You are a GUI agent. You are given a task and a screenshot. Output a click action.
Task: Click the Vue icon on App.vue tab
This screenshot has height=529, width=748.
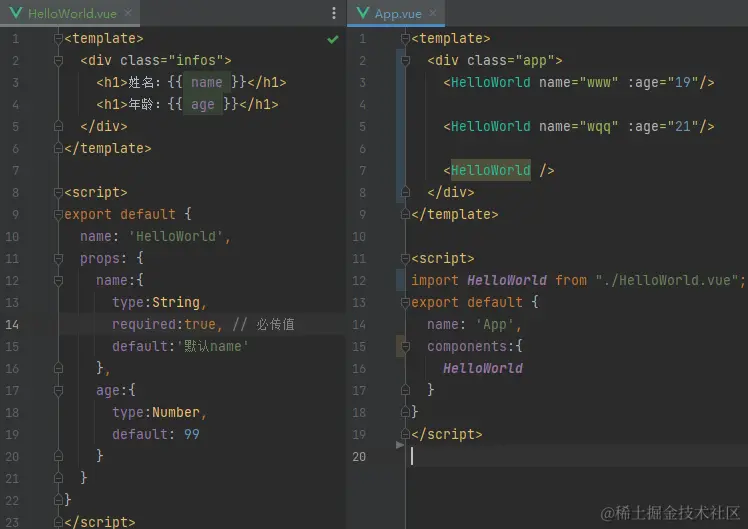pos(363,13)
